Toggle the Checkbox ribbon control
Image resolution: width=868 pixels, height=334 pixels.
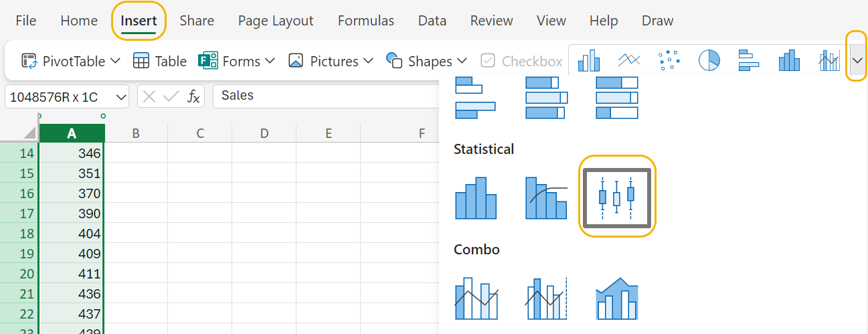point(522,61)
